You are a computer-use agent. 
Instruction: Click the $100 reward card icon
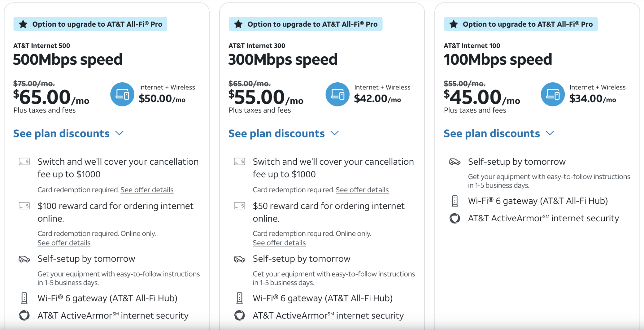tap(24, 206)
